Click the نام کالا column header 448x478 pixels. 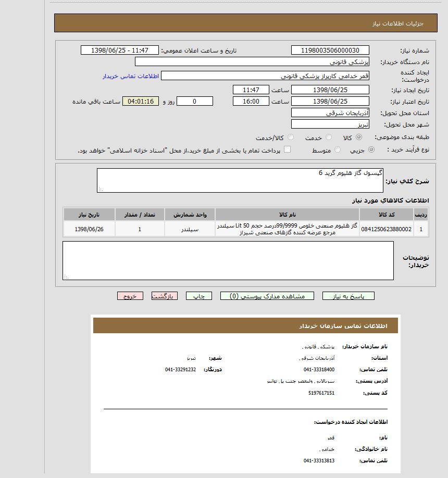click(287, 215)
